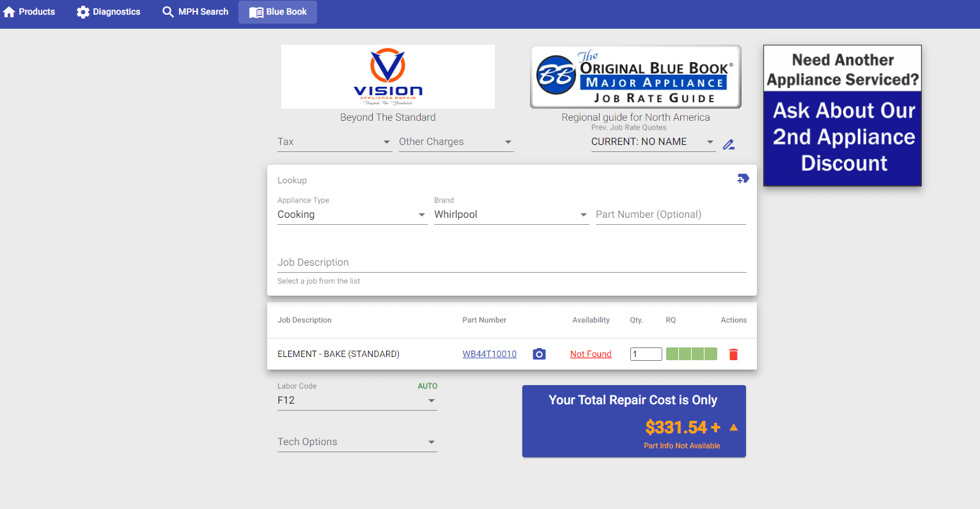Screen dimensions: 980x509
Task: Click the Not Found availability link
Action: point(591,354)
